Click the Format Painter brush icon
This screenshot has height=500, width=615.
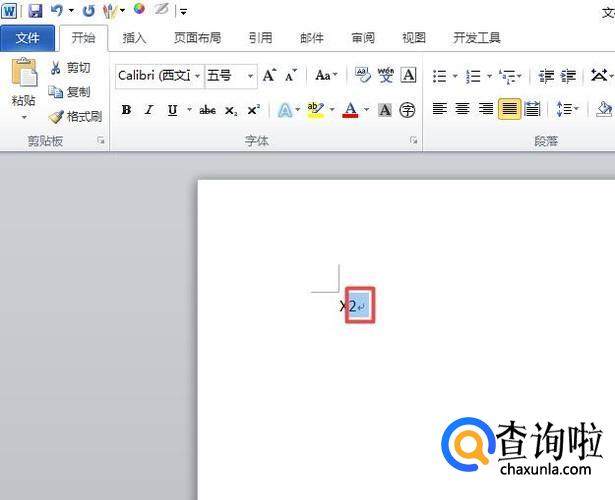56,117
